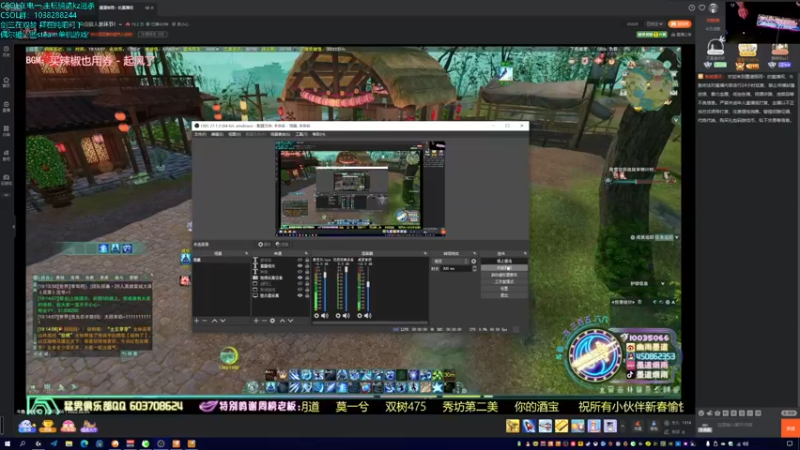The height and width of the screenshot is (450, 800).
Task: Lock the 显示器采集 source
Action: [x=307, y=295]
